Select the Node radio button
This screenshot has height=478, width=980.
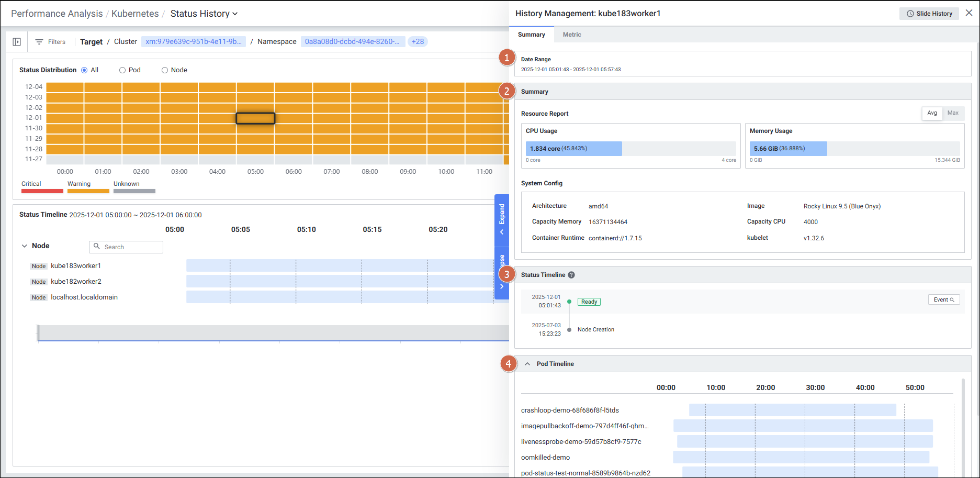coord(165,70)
